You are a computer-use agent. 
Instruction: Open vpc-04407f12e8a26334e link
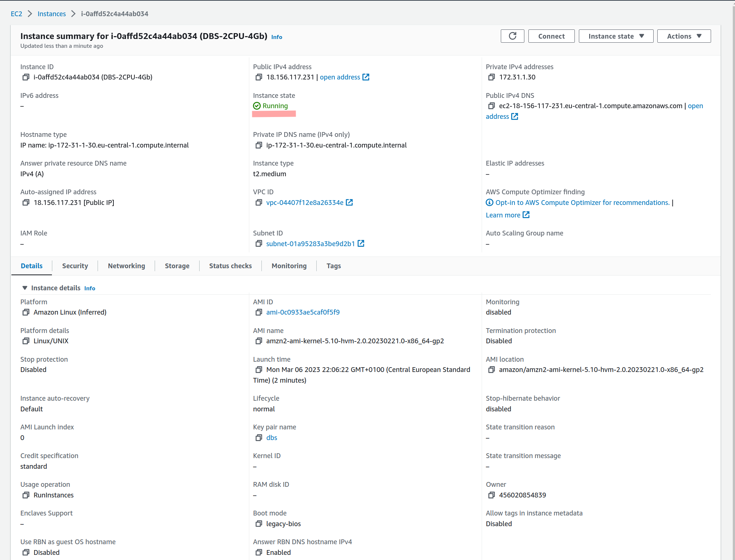tap(305, 203)
